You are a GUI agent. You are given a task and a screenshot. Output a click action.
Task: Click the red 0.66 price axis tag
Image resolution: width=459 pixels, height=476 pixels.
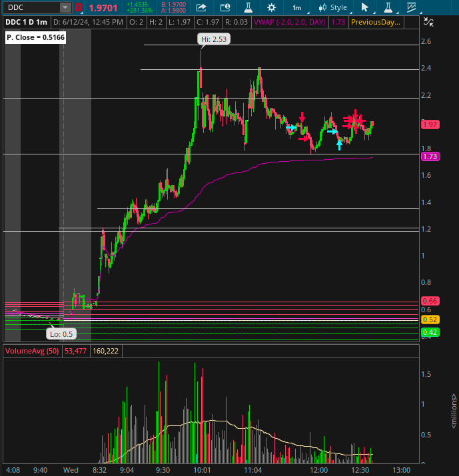pos(430,301)
